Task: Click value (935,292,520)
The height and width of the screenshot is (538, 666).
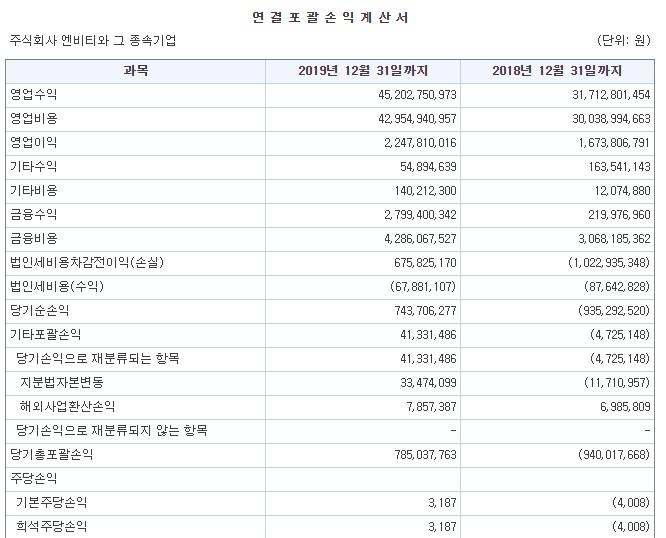Action: 614,310
